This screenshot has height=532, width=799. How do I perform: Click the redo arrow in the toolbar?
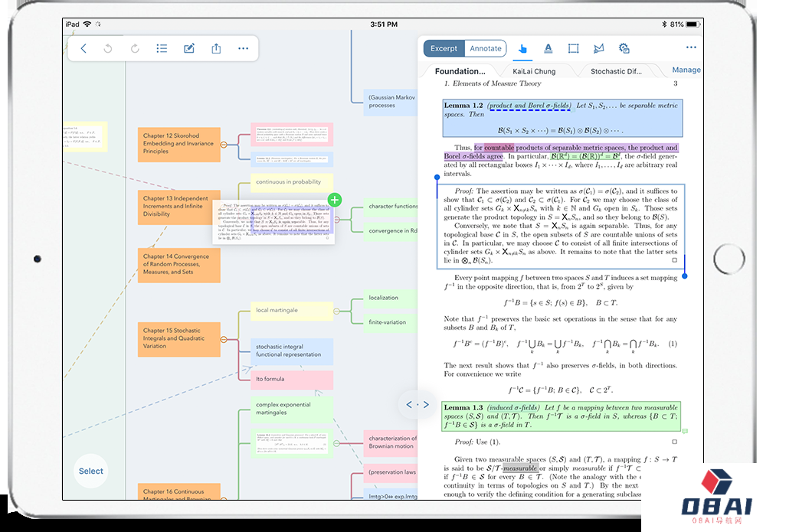pos(135,48)
